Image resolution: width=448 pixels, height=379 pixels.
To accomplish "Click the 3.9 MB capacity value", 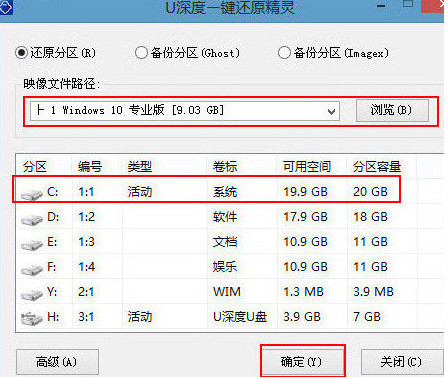I will click(373, 292).
